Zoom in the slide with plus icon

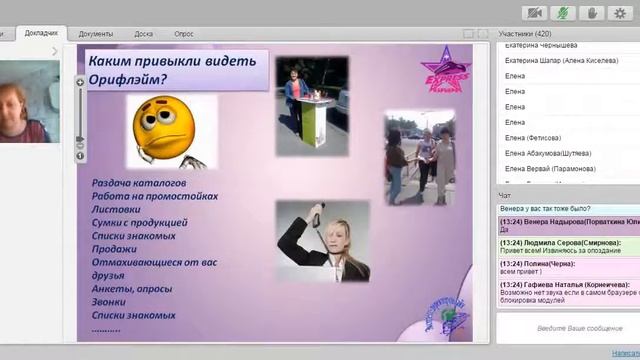coord(80,82)
